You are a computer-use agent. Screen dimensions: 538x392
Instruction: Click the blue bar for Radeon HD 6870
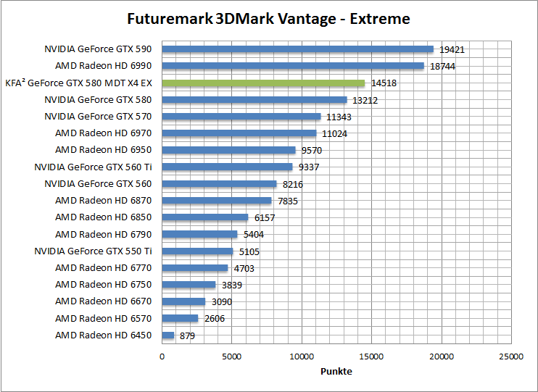tap(217, 200)
